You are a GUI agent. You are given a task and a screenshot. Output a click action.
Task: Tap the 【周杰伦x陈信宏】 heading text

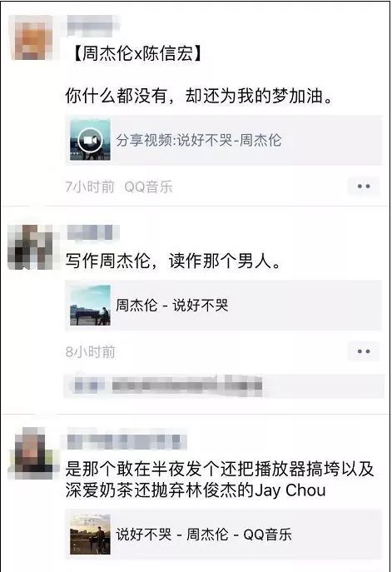pyautogui.click(x=136, y=53)
